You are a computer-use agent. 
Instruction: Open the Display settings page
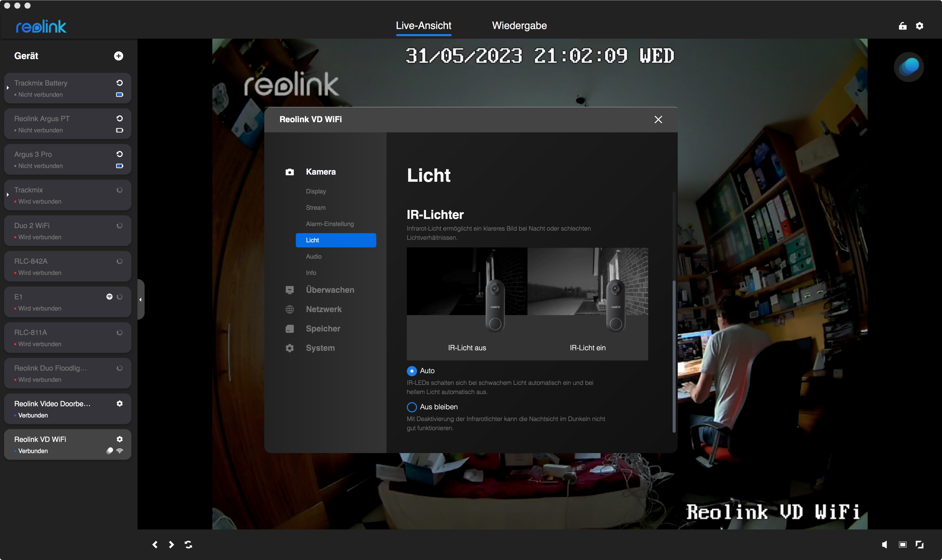tap(316, 191)
